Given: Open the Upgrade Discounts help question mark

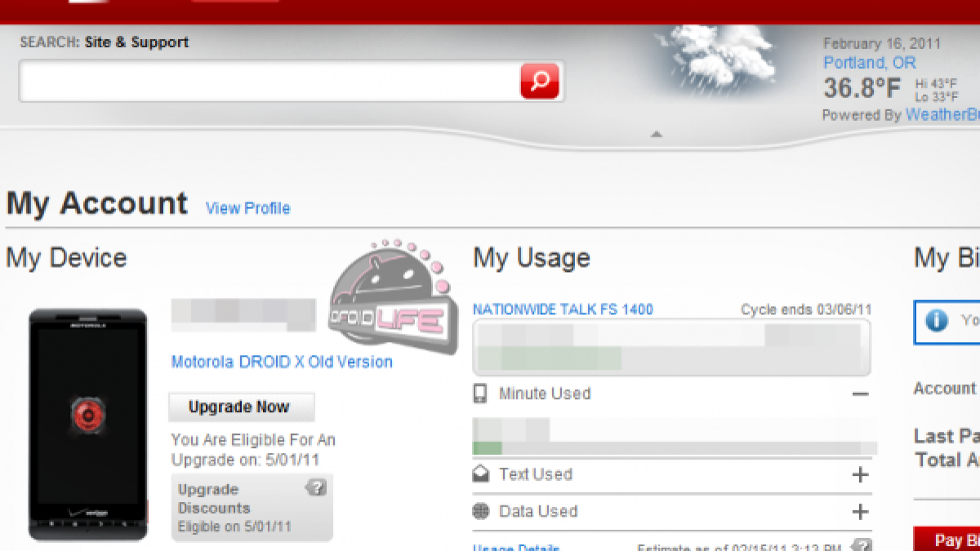Looking at the screenshot, I should pos(316,488).
